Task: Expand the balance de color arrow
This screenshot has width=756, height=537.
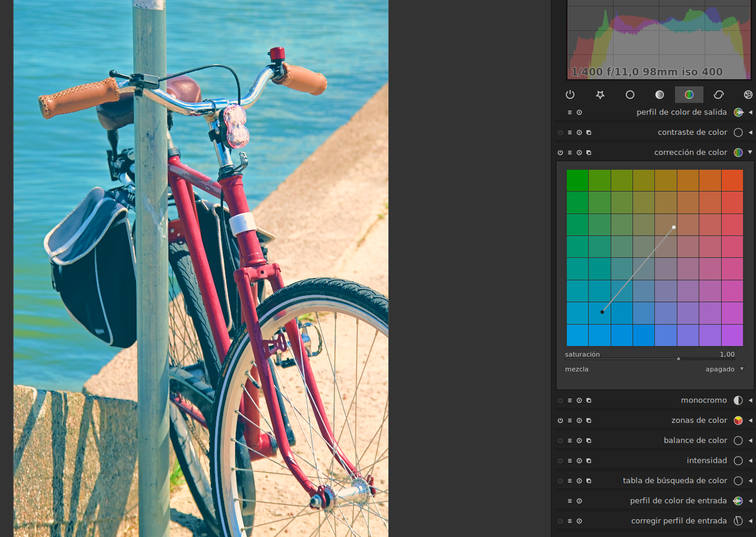Action: [x=750, y=441]
